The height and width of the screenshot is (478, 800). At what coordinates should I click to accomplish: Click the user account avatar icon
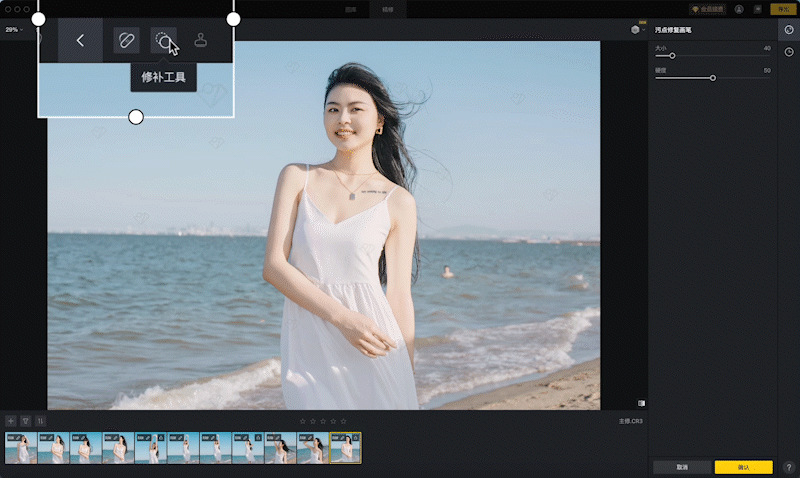pos(738,9)
